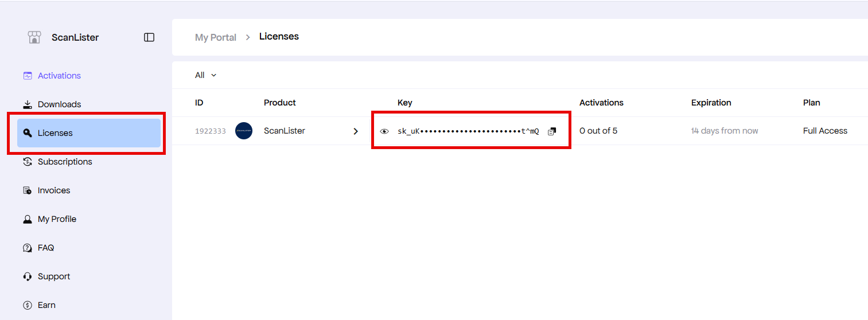The width and height of the screenshot is (868, 320).
Task: Collapse the sidebar using the panel icon
Action: click(x=149, y=37)
